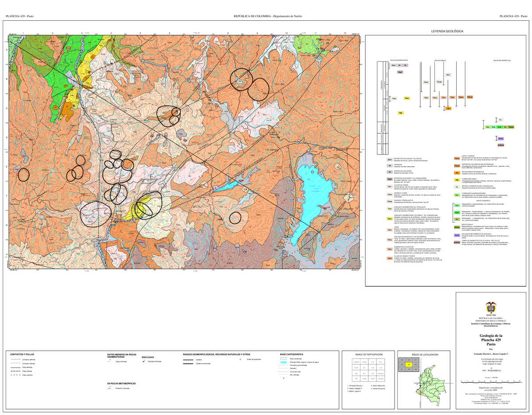Click the purple Pz?b swatch beside Secuencia Metamórfica de Buesaco
The width and height of the screenshot is (532, 415).
tap(456, 235)
